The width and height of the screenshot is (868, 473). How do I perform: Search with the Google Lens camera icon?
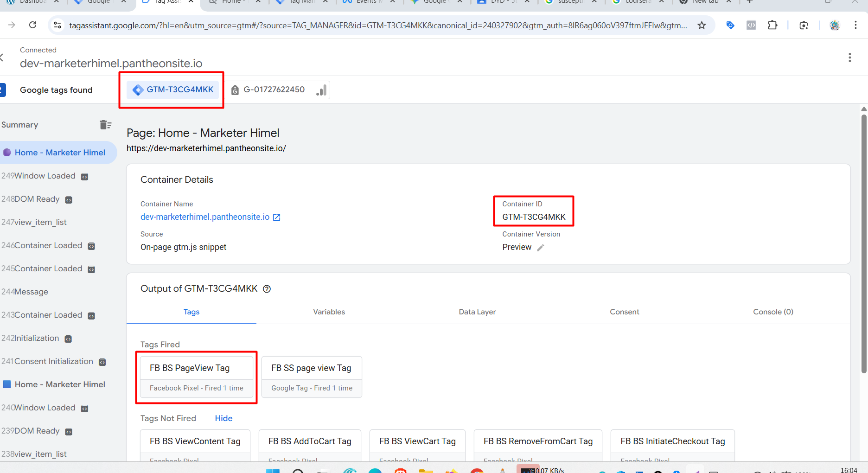(804, 25)
